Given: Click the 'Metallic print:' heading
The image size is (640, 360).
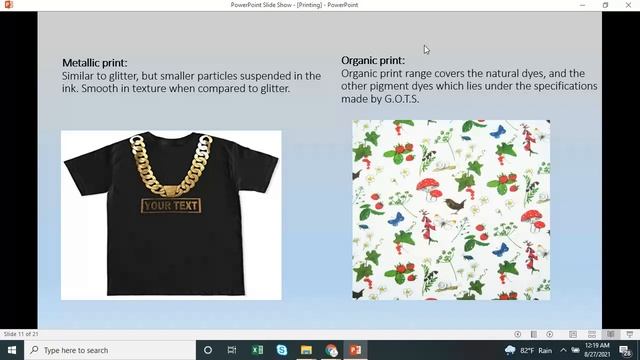Looking at the screenshot, I should pyautogui.click(x=95, y=63).
